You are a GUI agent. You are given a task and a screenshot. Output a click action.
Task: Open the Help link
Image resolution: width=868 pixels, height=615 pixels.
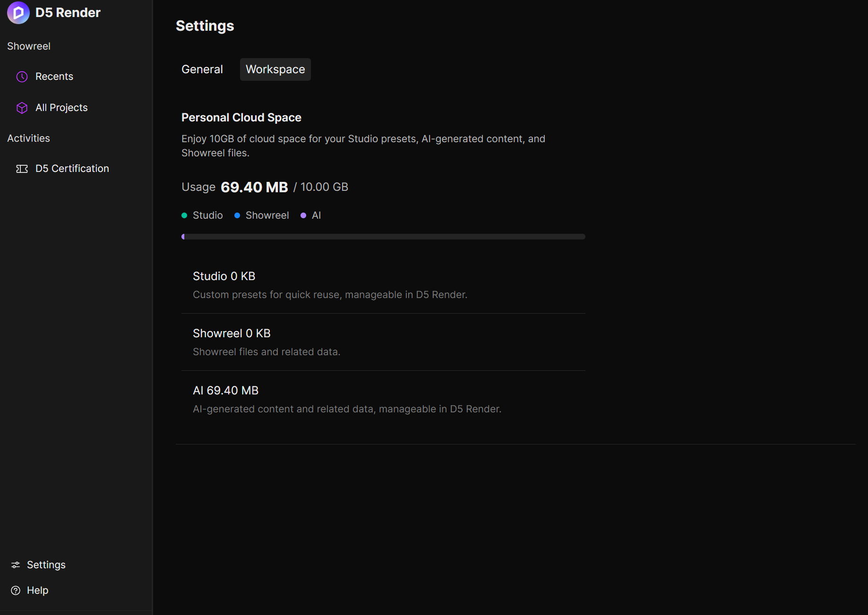pos(37,590)
